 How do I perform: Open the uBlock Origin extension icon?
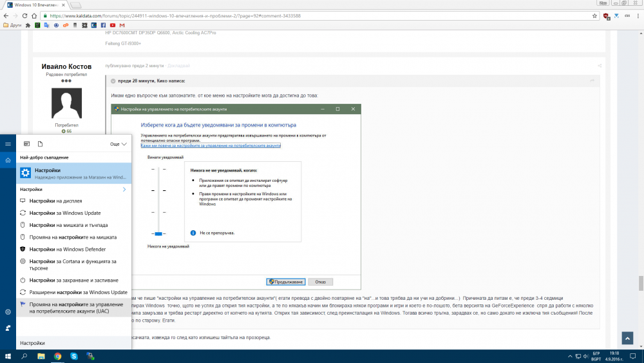coord(606,16)
